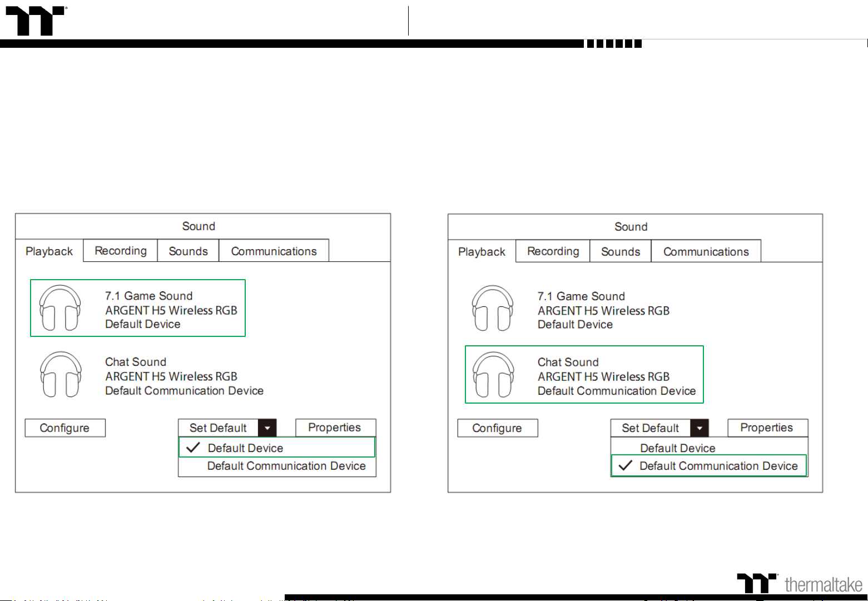Click Set Default button in left Sound dialog
Viewport: 868px width, 601px height.
[218, 428]
